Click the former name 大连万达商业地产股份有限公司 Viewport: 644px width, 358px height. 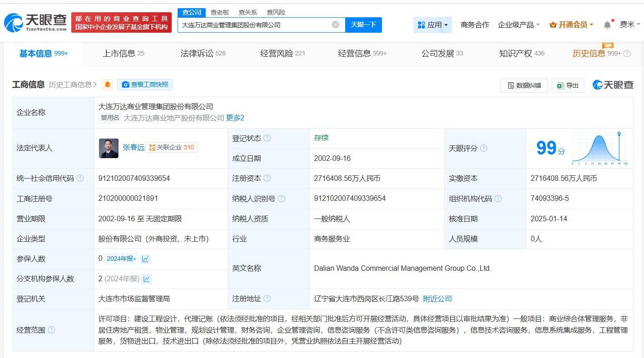point(174,118)
